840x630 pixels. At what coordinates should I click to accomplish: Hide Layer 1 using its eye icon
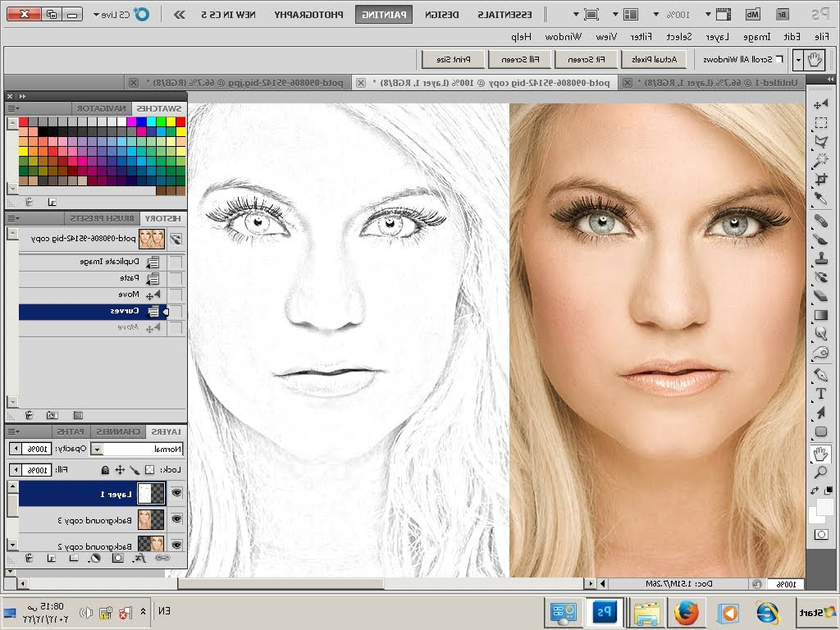[176, 494]
